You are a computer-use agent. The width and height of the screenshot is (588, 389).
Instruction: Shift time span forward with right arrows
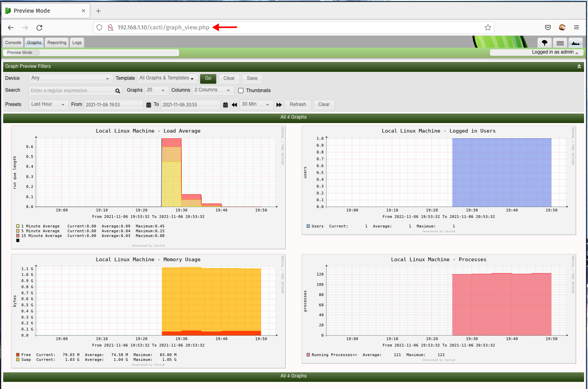279,105
